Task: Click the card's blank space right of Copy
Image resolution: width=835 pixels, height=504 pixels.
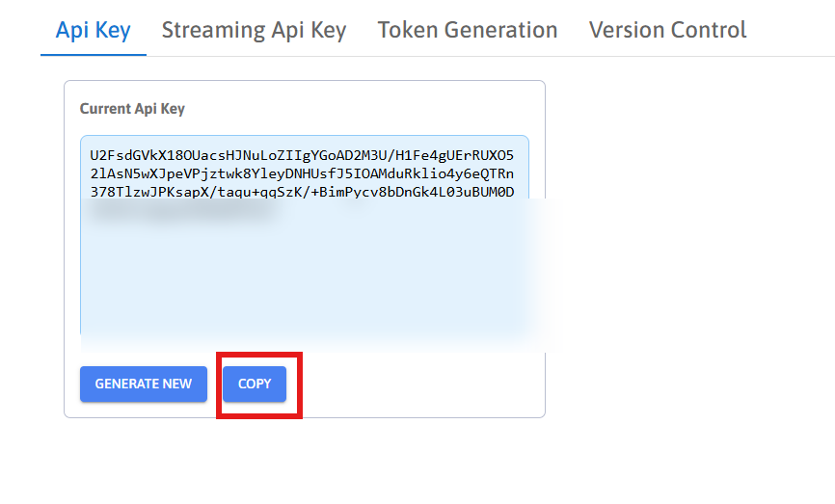Action: tap(424, 384)
